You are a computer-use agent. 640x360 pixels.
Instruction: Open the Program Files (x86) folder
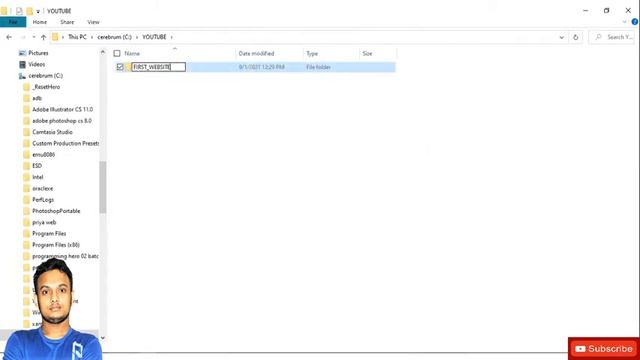(56, 245)
